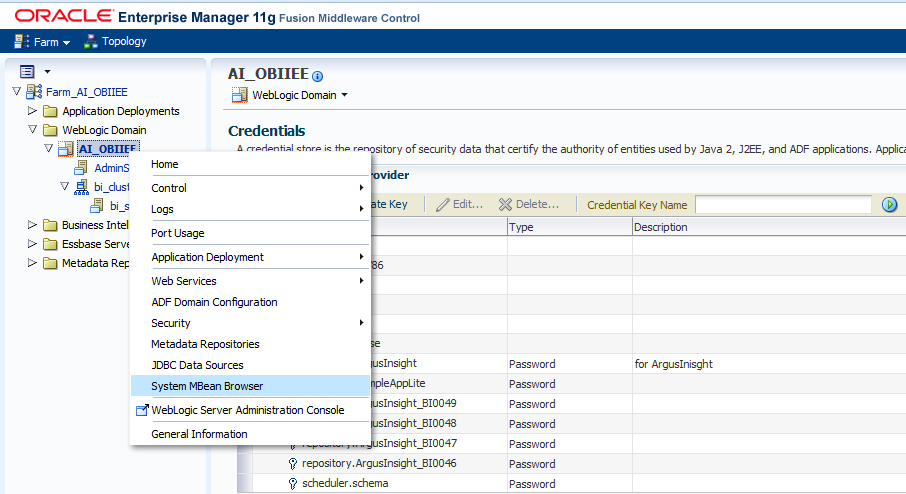Focus the Credential Key Name field

783,205
